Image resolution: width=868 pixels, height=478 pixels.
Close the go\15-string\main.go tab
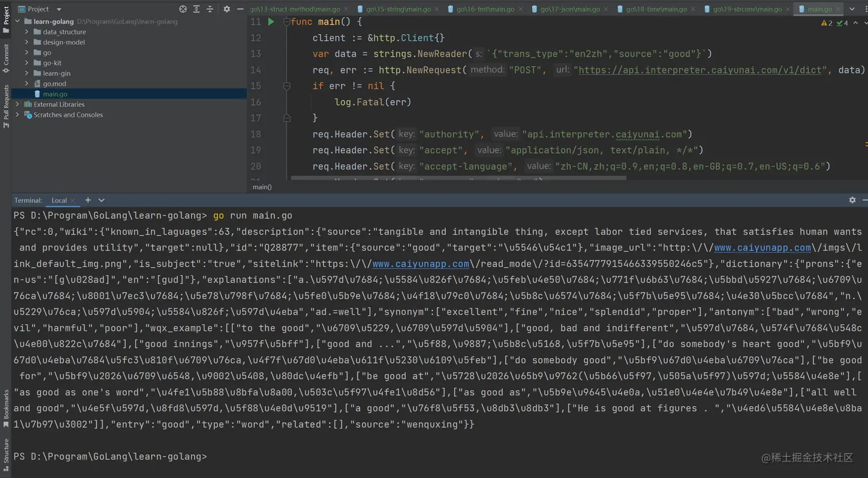click(x=437, y=9)
